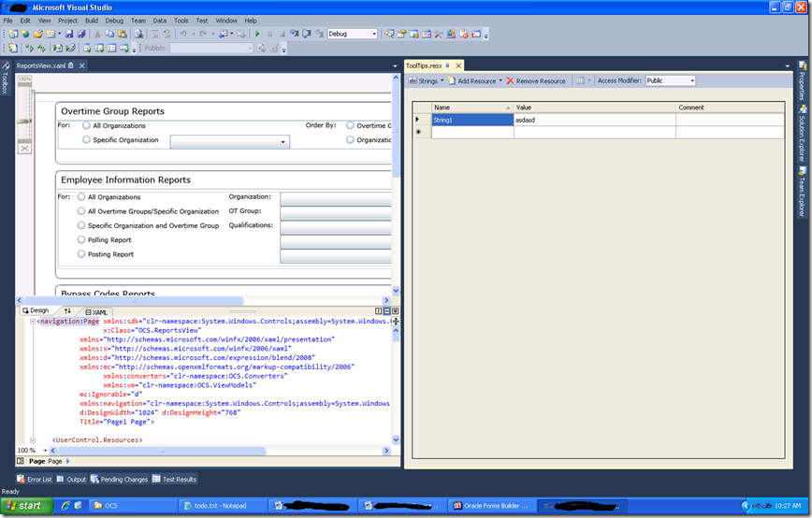Open the Debug configuration dropdown
Screen dimensions: 812x518
[x=373, y=34]
